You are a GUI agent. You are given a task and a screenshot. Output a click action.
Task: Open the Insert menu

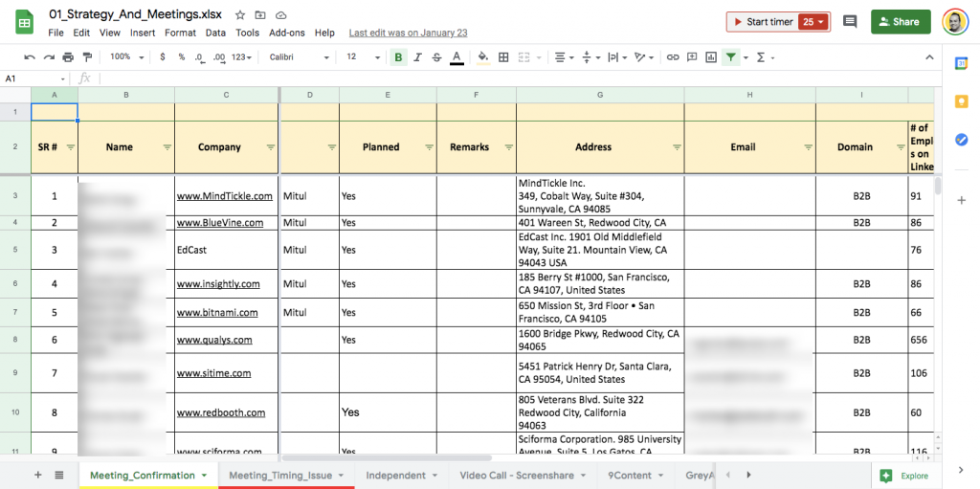143,33
